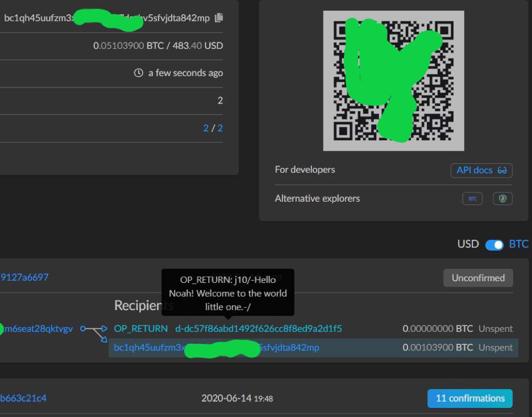Image resolution: width=532 pixels, height=417 pixels.
Task: Click the '2020-06-14 19:48' transaction date
Action: [x=237, y=398]
